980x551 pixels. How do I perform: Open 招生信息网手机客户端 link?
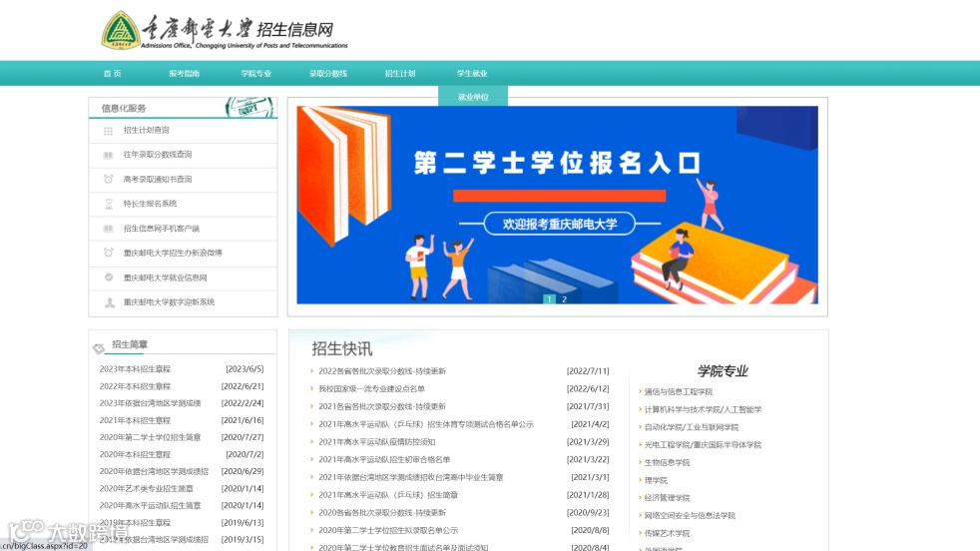[162, 229]
